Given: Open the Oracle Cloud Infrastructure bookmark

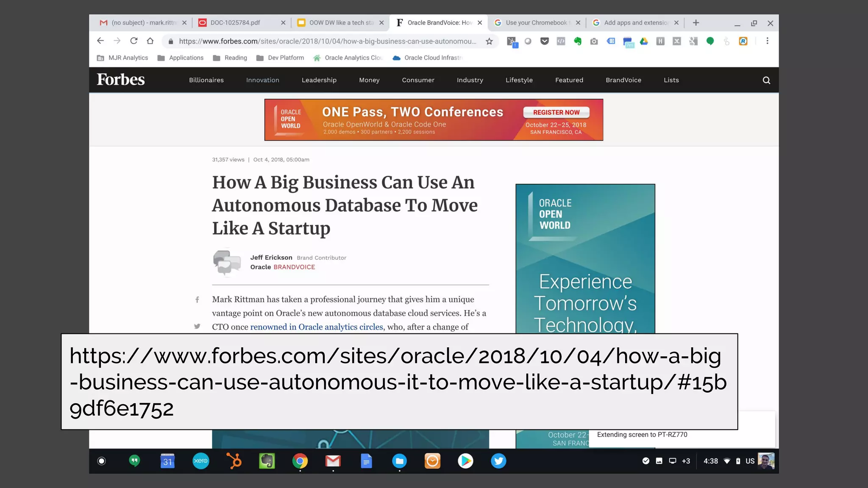Looking at the screenshot, I should pos(427,58).
